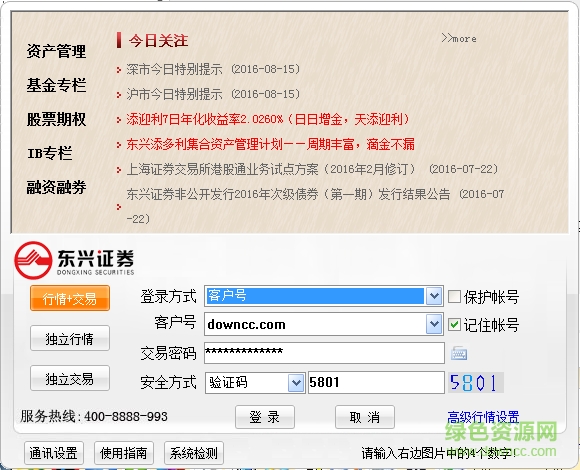This screenshot has height=470, width=580.
Task: Open the IB专栏 section
Action: (50, 153)
